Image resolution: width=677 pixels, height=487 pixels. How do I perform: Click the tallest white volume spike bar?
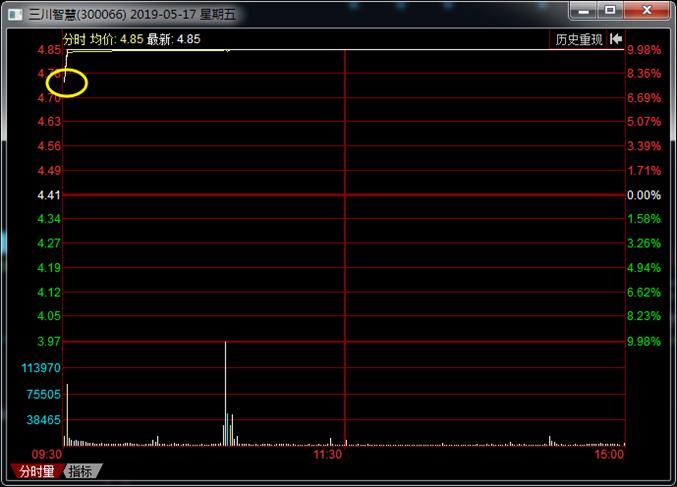tap(225, 390)
